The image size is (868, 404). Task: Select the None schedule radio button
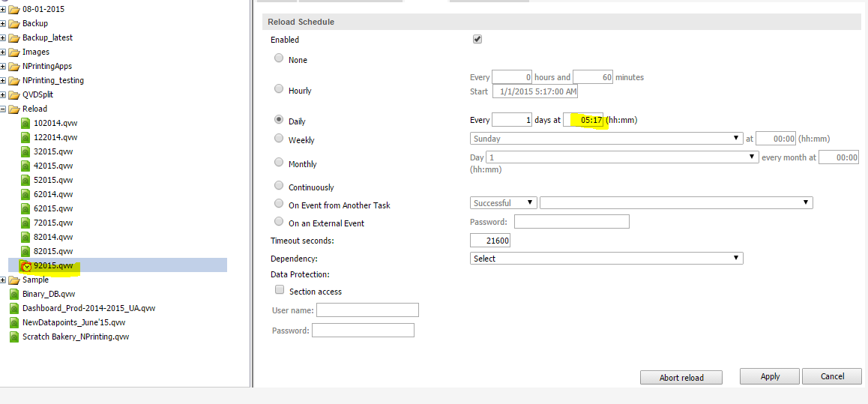pos(279,58)
